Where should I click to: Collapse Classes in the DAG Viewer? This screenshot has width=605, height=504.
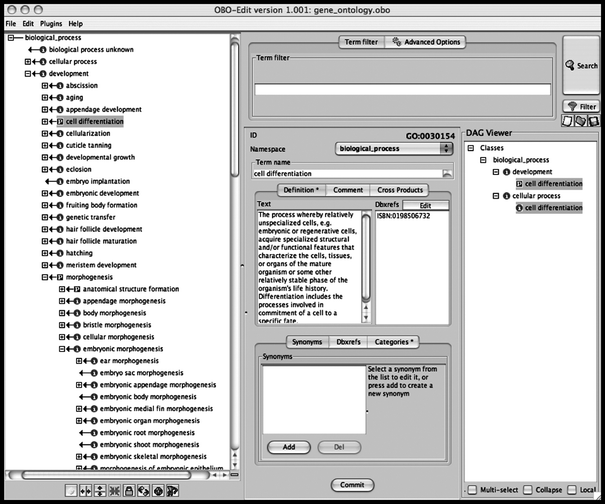point(471,148)
